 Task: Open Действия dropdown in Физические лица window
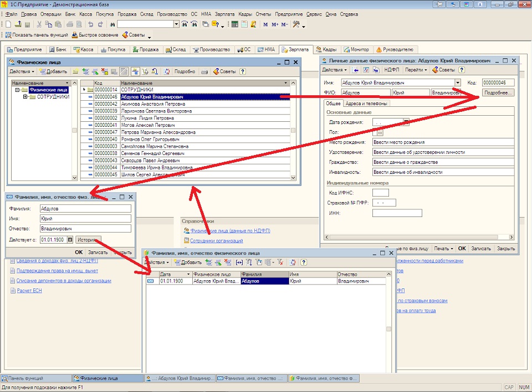click(22, 71)
